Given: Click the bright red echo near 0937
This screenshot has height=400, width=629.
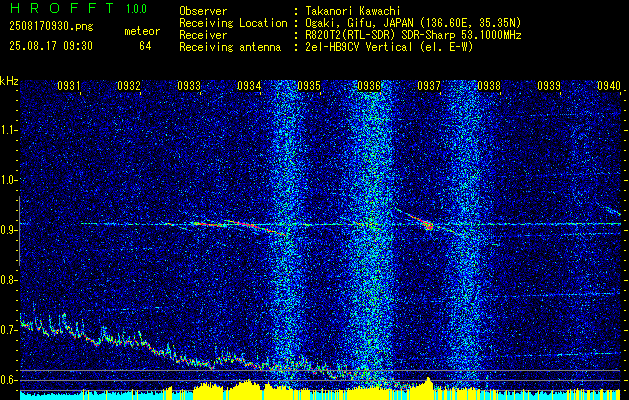Looking at the screenshot, I should click(x=429, y=226).
